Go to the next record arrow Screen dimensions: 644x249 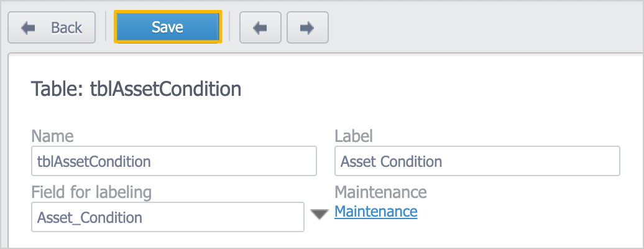tap(307, 27)
